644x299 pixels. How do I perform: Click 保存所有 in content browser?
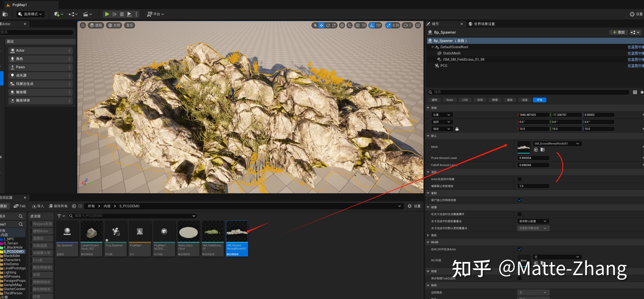pos(58,206)
